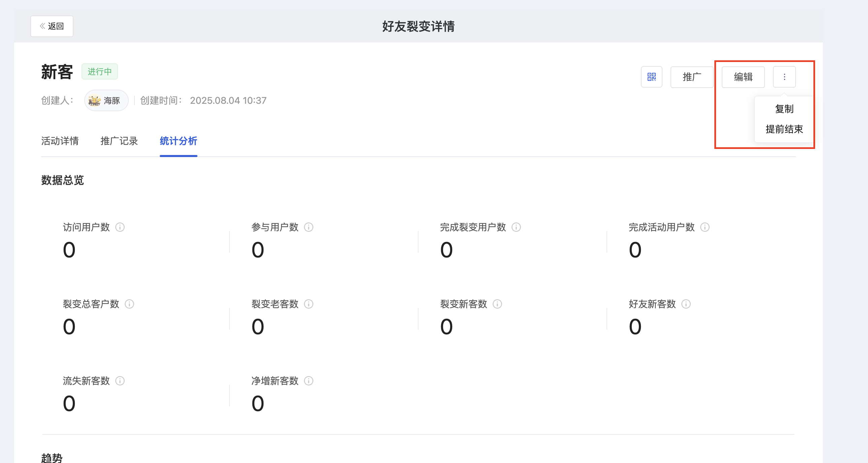868x463 pixels.
Task: Click info icon beside 流失新客数
Action: (x=120, y=381)
